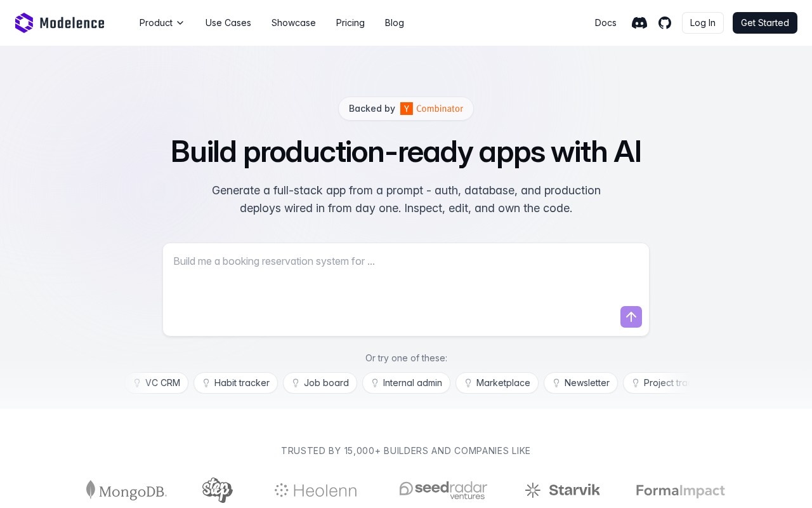The image size is (812, 508).
Task: Click the Step company logo
Action: click(218, 490)
